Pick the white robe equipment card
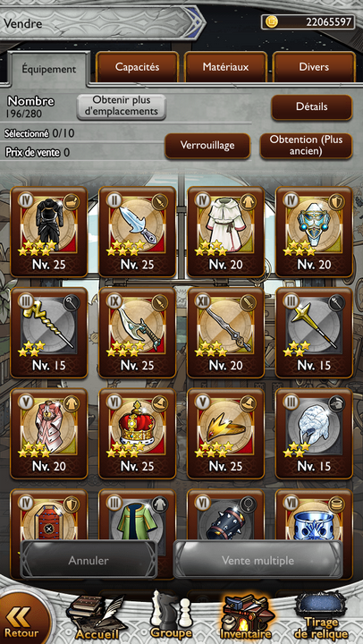The width and height of the screenshot is (363, 644). tap(226, 232)
